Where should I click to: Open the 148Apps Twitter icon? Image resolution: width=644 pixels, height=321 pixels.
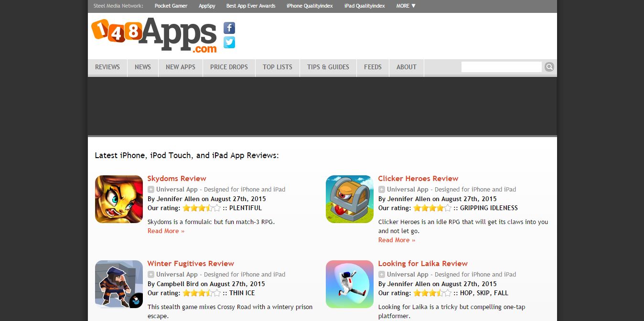[229, 43]
